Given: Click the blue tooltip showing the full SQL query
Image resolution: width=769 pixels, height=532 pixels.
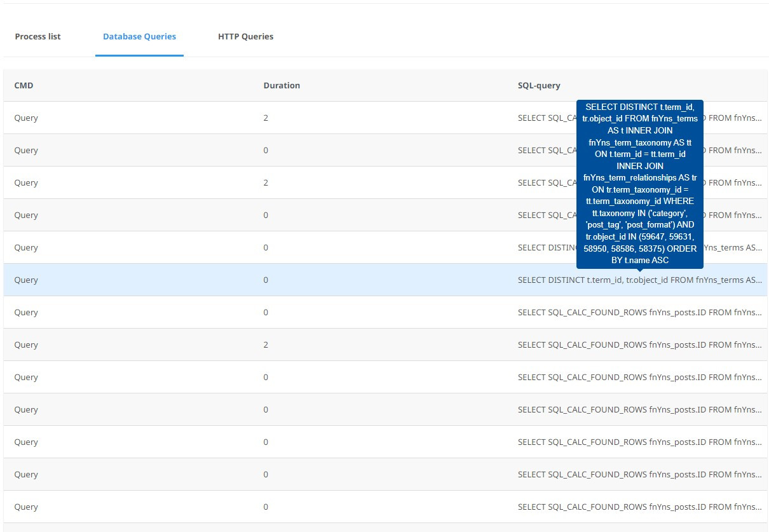Looking at the screenshot, I should [640, 184].
